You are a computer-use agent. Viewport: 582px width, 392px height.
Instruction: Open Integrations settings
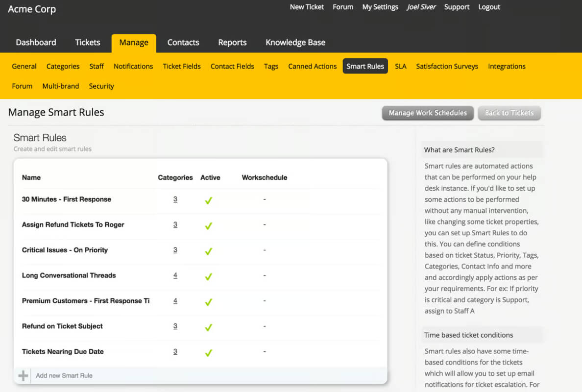coord(507,66)
